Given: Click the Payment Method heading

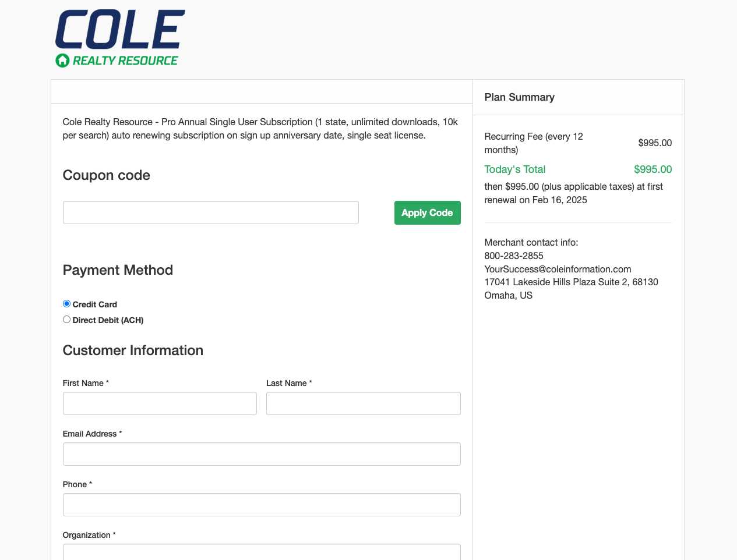Looking at the screenshot, I should coord(118,270).
